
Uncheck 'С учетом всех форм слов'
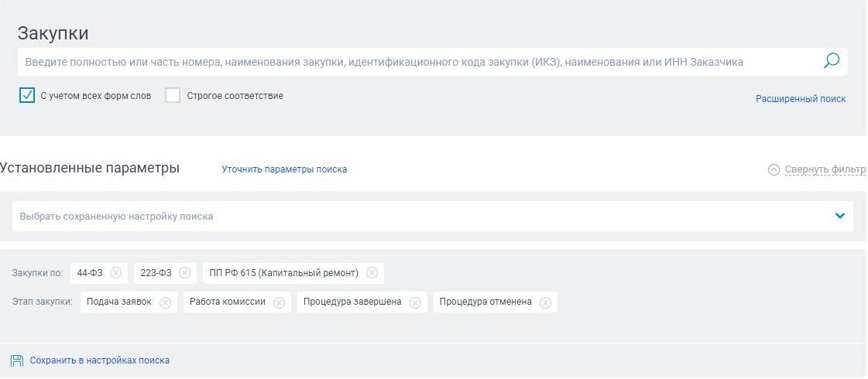click(x=26, y=95)
